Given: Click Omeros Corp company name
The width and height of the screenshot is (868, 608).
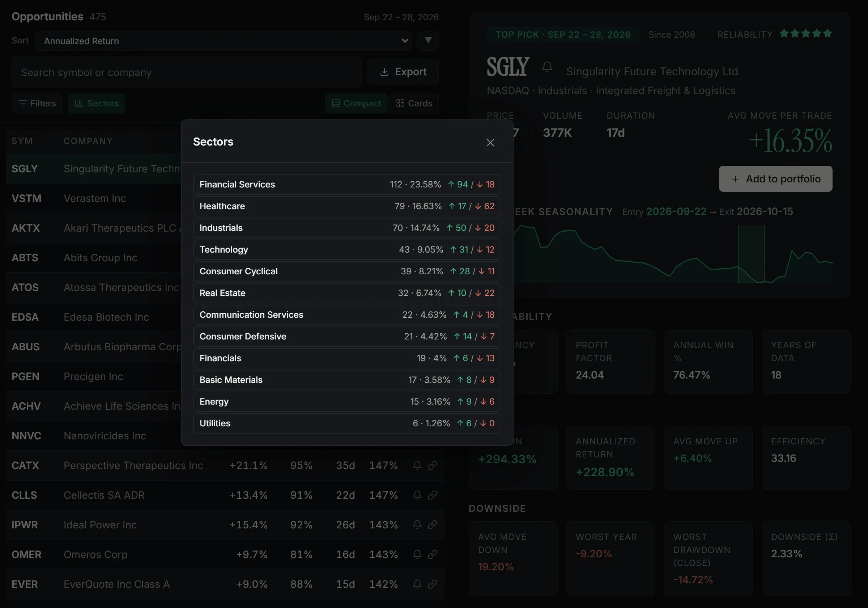Looking at the screenshot, I should [95, 554].
